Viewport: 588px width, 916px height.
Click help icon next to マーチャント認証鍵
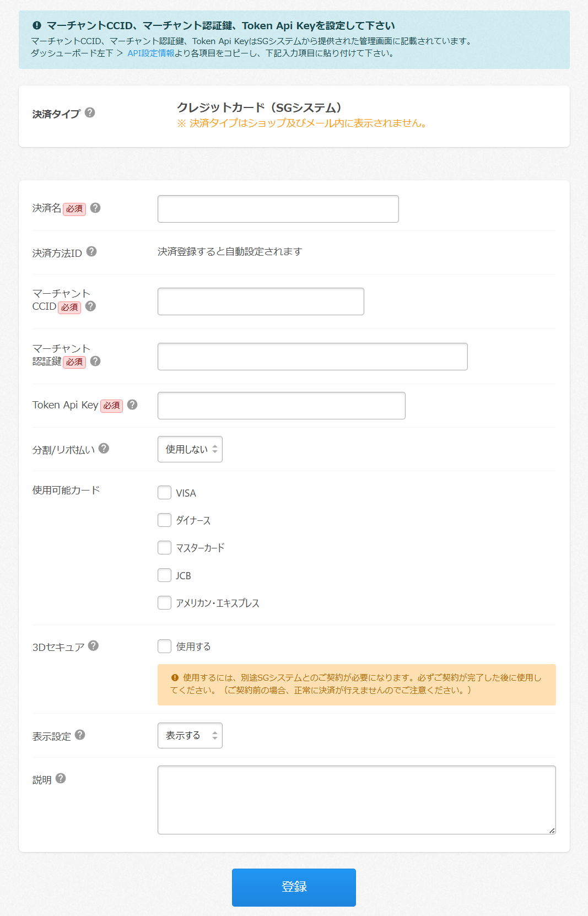(95, 361)
